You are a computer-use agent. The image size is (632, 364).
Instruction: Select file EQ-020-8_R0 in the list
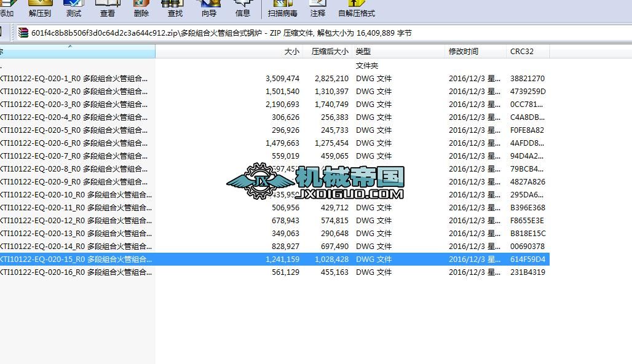[x=274, y=168]
